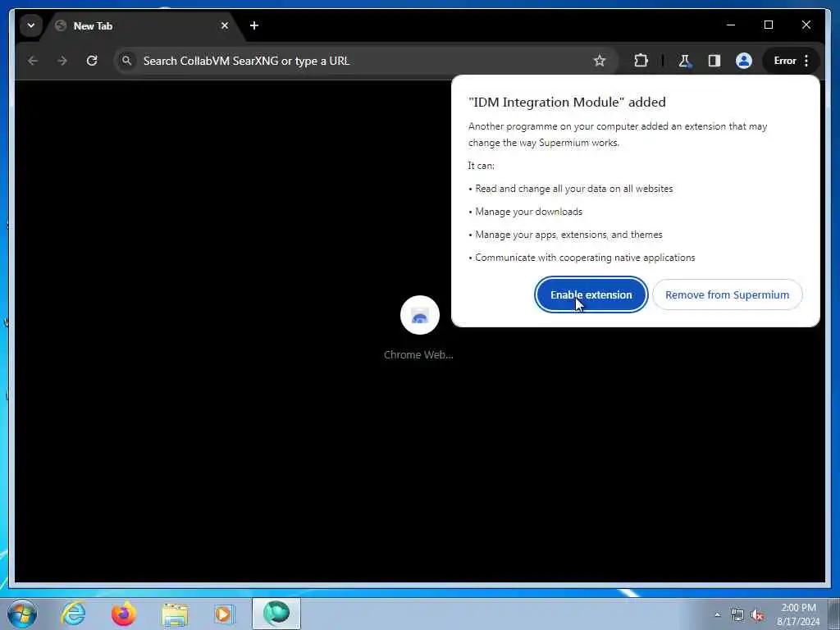Click the network tray icon
The image size is (840, 630).
tap(737, 615)
